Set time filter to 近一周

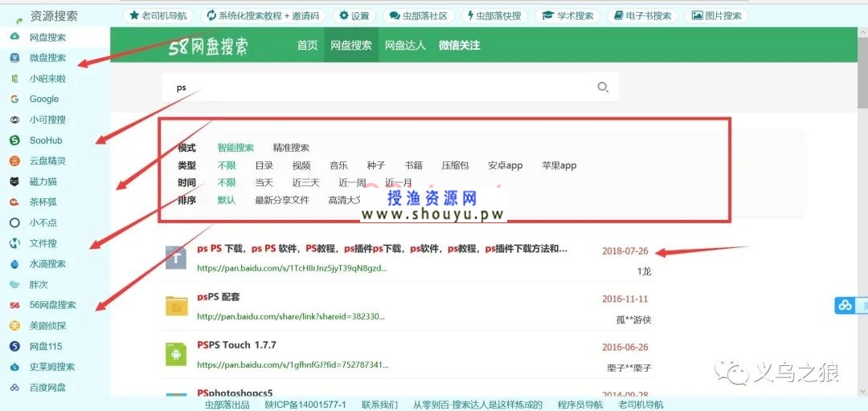(353, 182)
